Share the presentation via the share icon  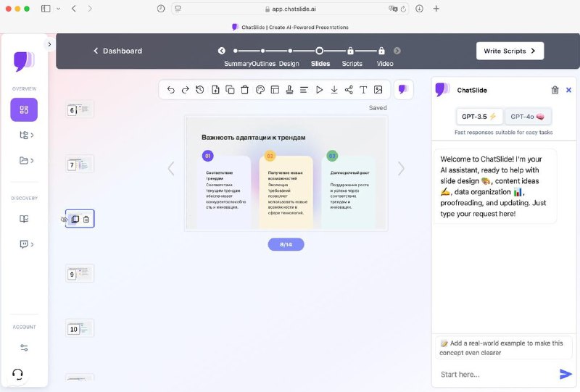[x=349, y=90]
